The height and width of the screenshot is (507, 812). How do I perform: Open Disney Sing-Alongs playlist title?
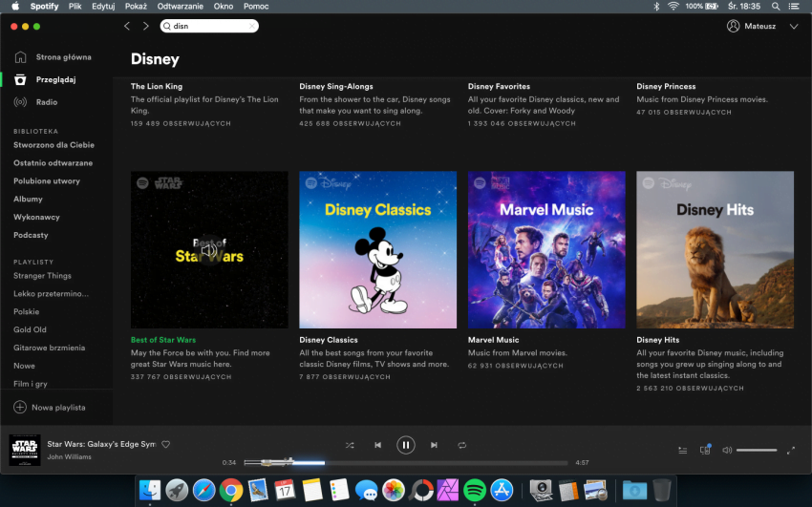(x=336, y=86)
